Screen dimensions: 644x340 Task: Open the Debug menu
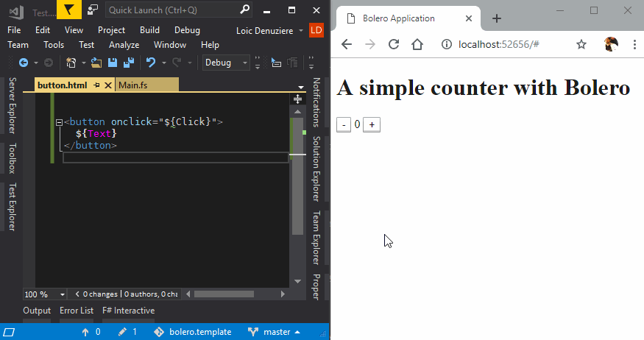point(187,30)
